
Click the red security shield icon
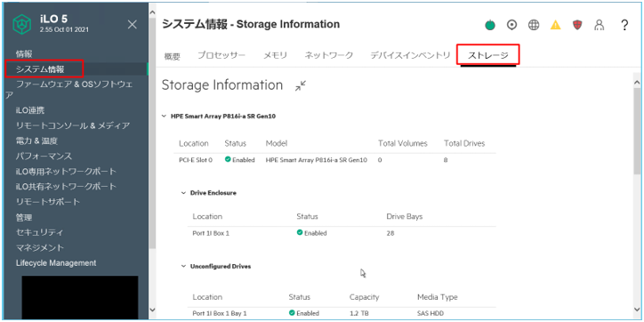[x=577, y=26]
